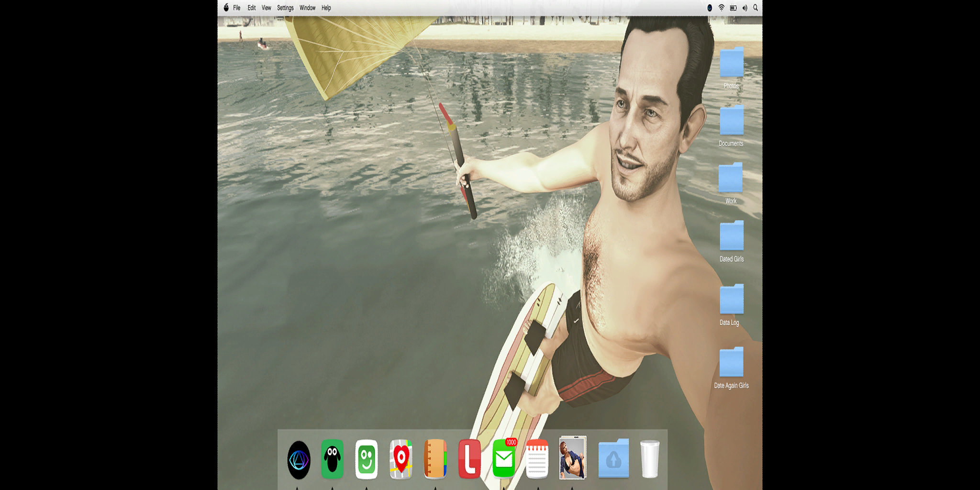Image resolution: width=980 pixels, height=490 pixels.
Task: Open the Apple logo menu
Action: pyautogui.click(x=226, y=8)
